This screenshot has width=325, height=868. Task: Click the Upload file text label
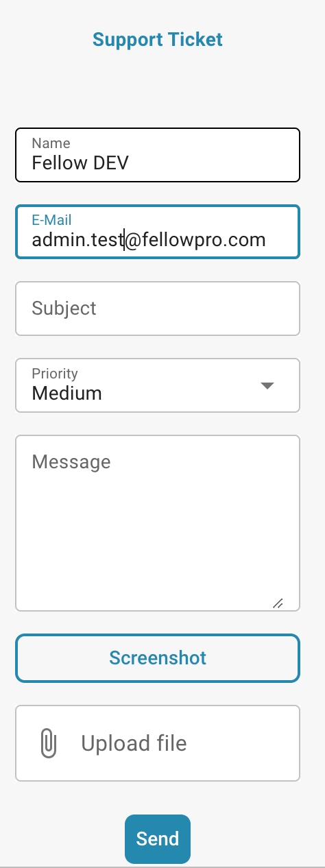134,743
